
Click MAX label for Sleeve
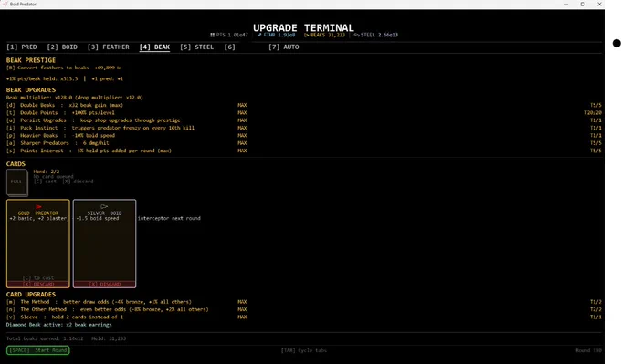click(242, 317)
